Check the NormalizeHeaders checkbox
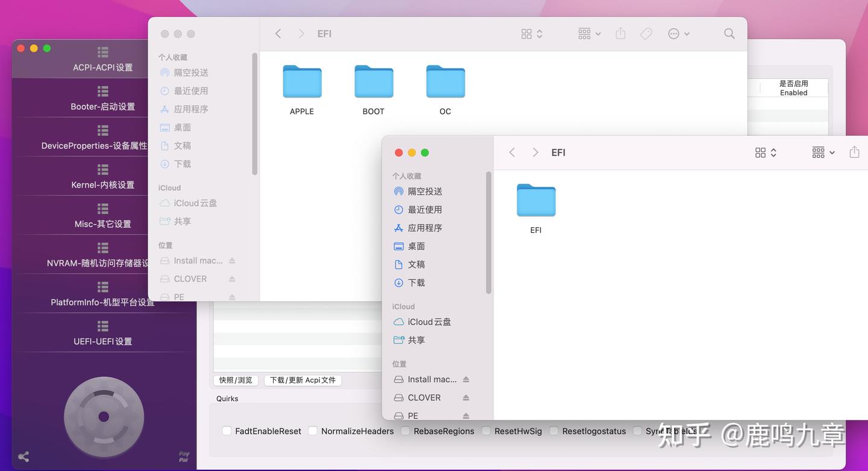This screenshot has width=868, height=471. point(313,431)
